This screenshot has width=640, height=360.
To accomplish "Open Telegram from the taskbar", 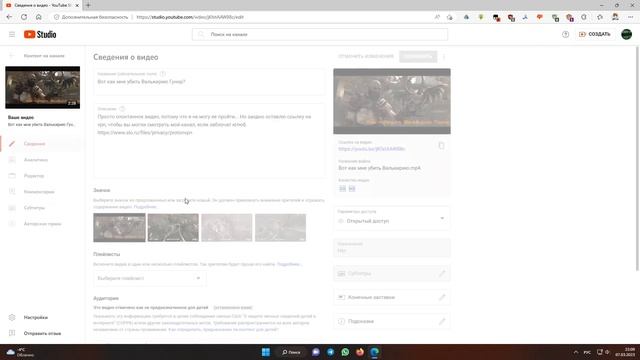I will pyautogui.click(x=331, y=352).
